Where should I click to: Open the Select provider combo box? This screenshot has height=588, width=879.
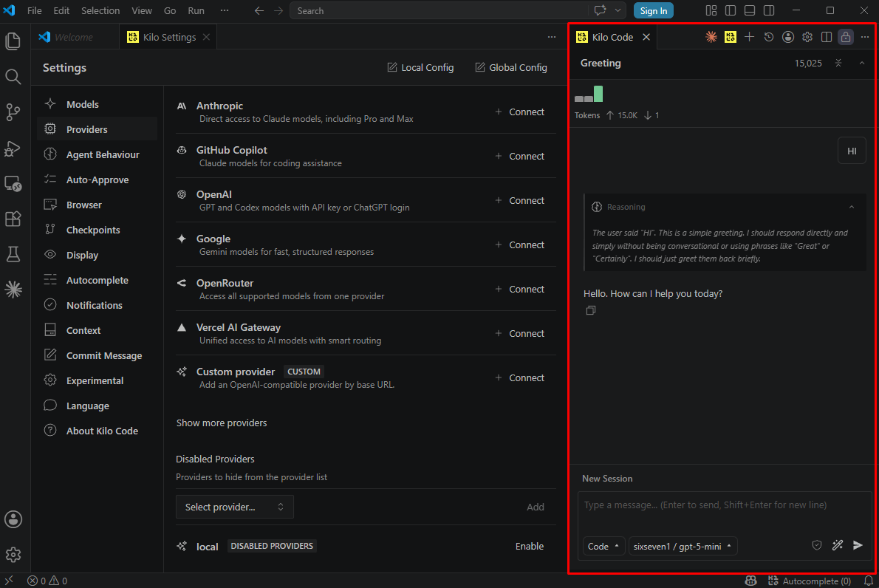[x=234, y=507]
